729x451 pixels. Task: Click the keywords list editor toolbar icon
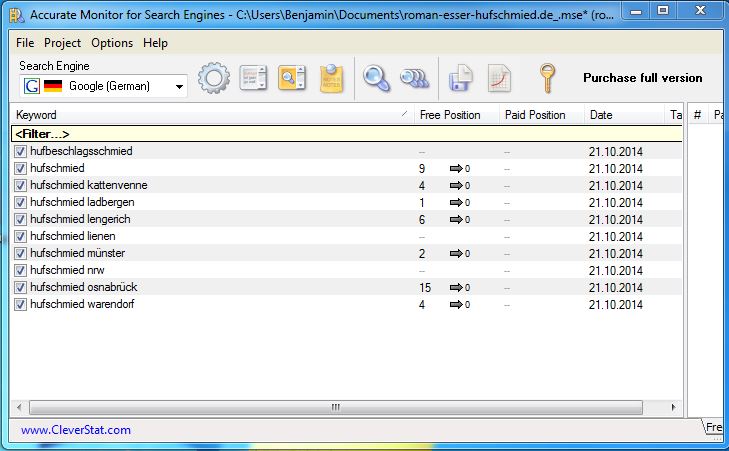pyautogui.click(x=253, y=78)
